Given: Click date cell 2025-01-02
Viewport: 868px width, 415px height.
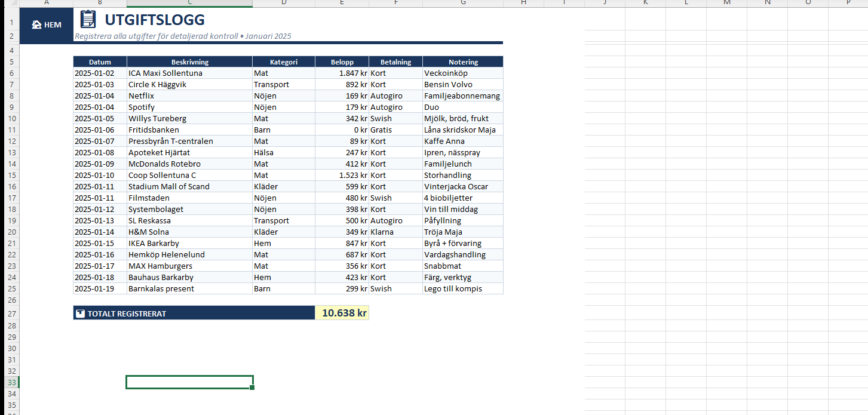Looking at the screenshot, I should coord(100,73).
